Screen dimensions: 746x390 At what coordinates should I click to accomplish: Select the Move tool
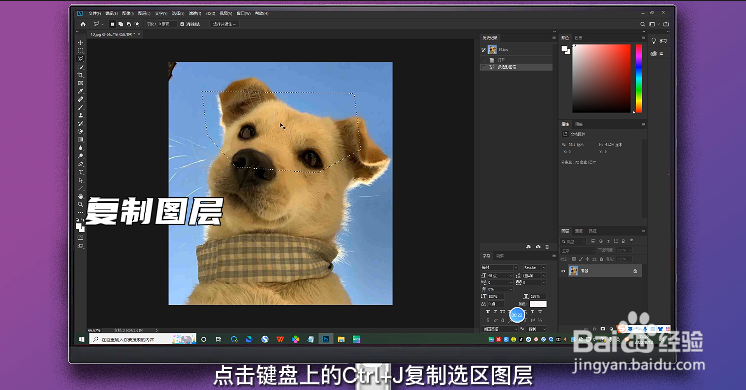pyautogui.click(x=80, y=43)
